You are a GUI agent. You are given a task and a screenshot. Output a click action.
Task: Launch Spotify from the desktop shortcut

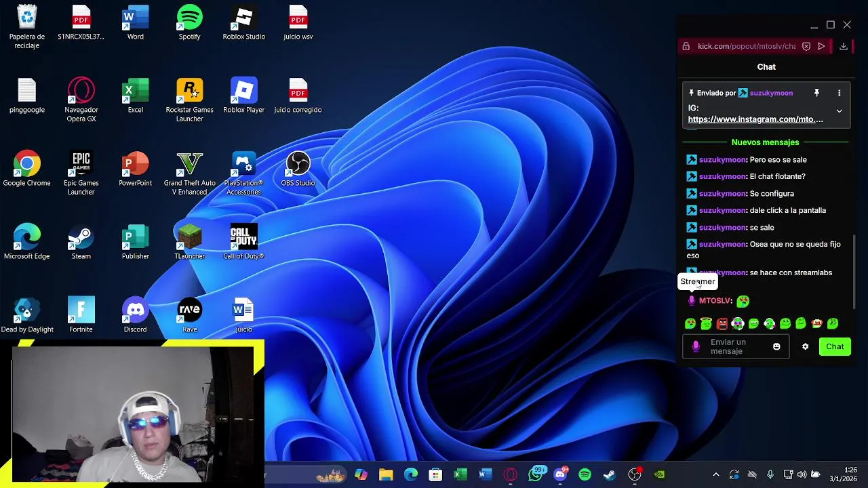190,23
